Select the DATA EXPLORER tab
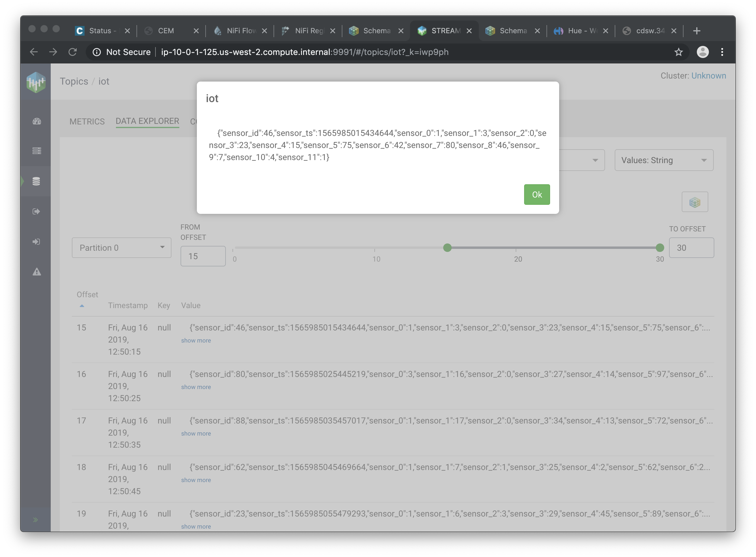Screen dimensions: 756x557 147,121
